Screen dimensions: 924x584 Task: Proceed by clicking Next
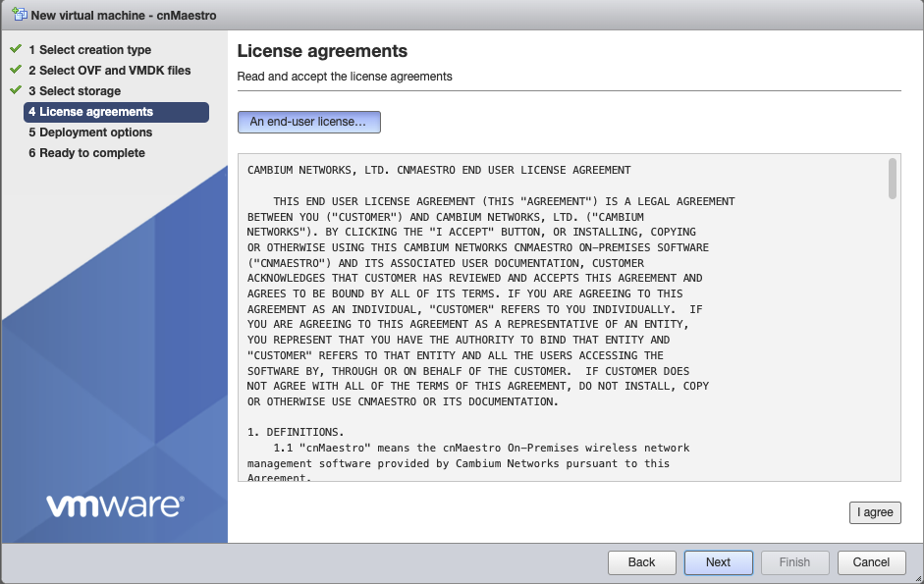[718, 562]
